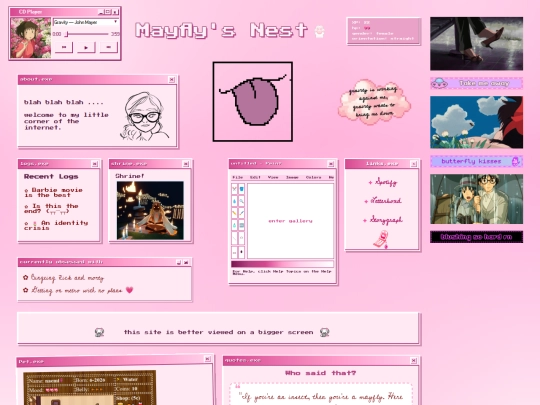Close the about.exe window
540x405 pixels.
point(172,80)
